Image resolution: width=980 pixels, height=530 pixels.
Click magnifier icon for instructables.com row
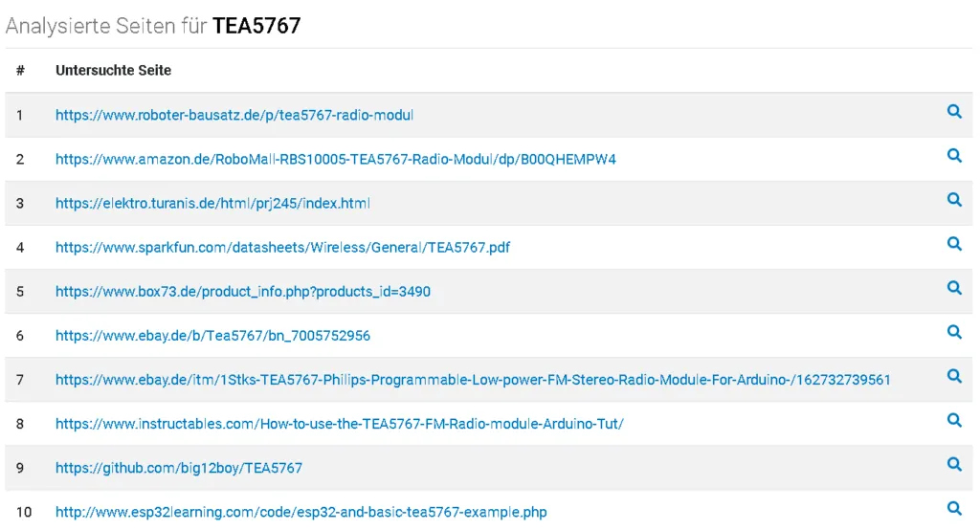[953, 420]
